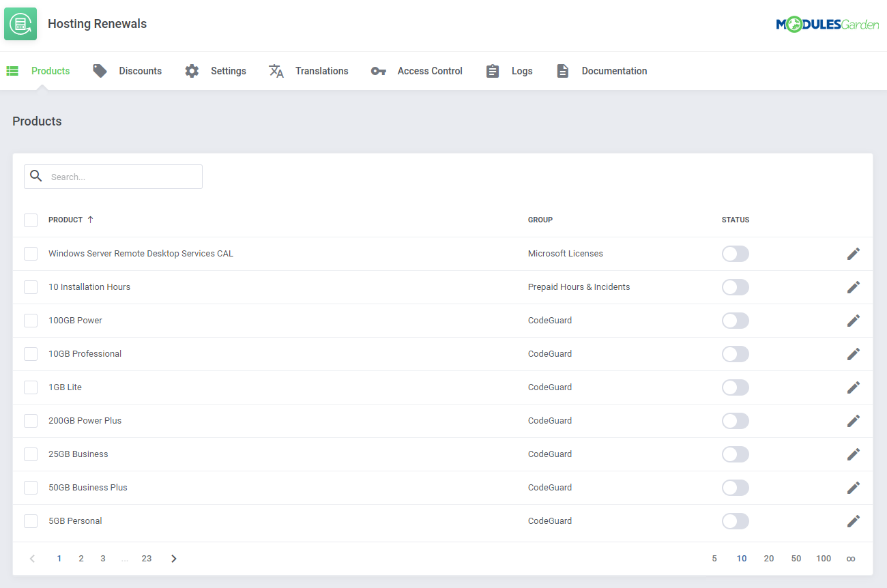Edit the 10GB Professional product
The image size is (887, 588).
pos(854,354)
